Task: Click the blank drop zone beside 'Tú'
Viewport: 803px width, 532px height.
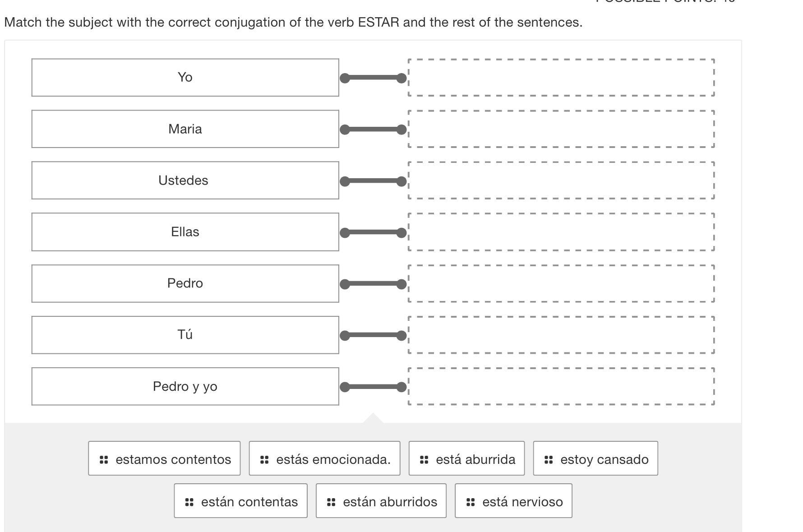Action: click(x=561, y=335)
